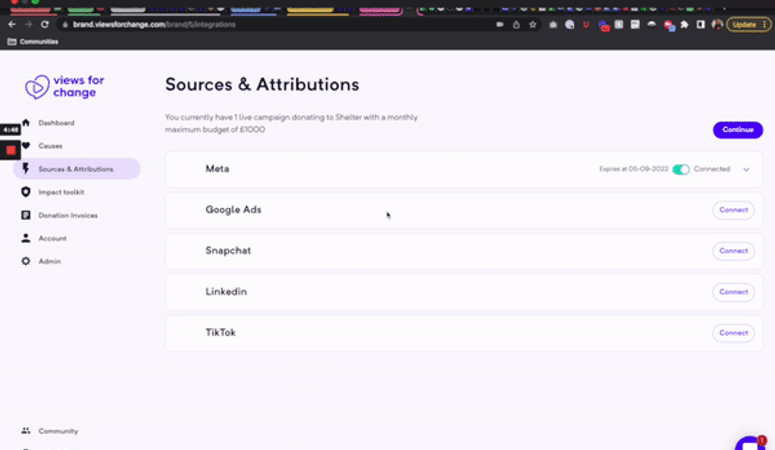Bookmark page with the star icon
The width and height of the screenshot is (775, 450).
(x=532, y=24)
